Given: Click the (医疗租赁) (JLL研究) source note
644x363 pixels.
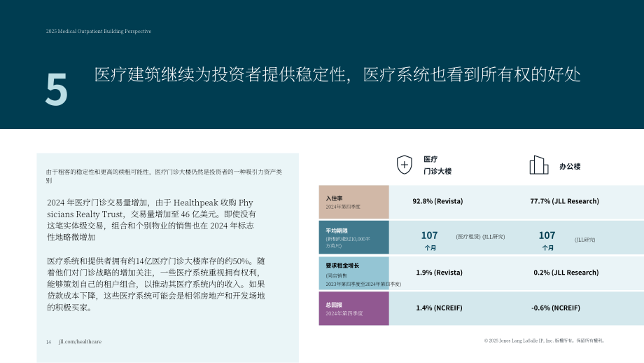Looking at the screenshot, I should click(x=480, y=237).
